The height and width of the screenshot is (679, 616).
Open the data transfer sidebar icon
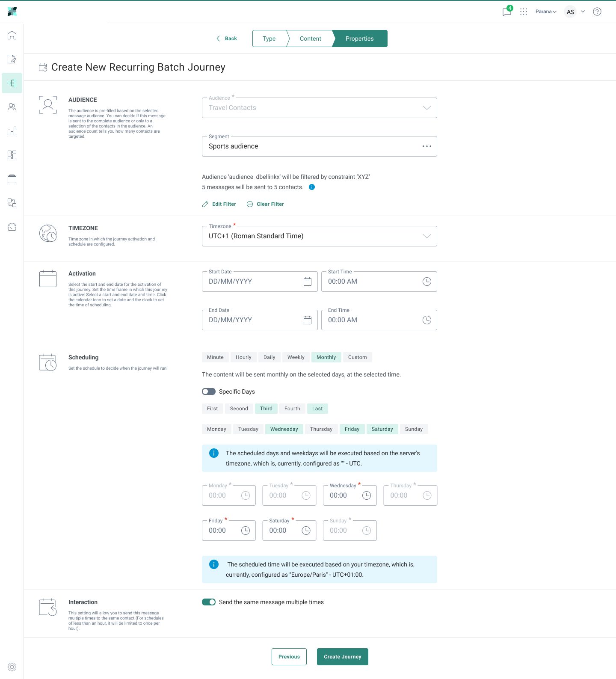pos(12,203)
